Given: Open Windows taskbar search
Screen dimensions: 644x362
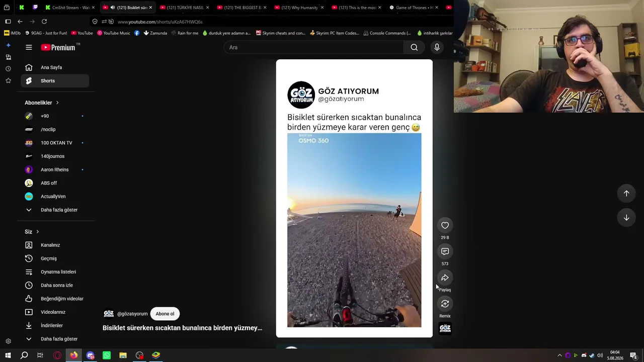Looking at the screenshot, I should 24,355.
